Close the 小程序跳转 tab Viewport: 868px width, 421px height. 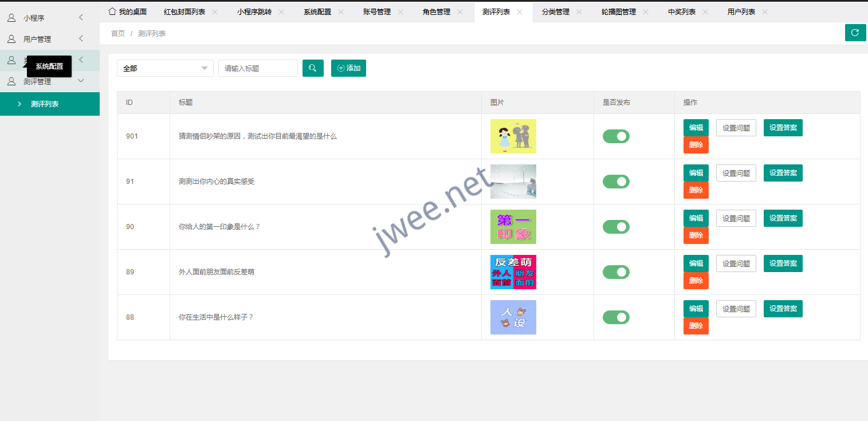point(281,11)
